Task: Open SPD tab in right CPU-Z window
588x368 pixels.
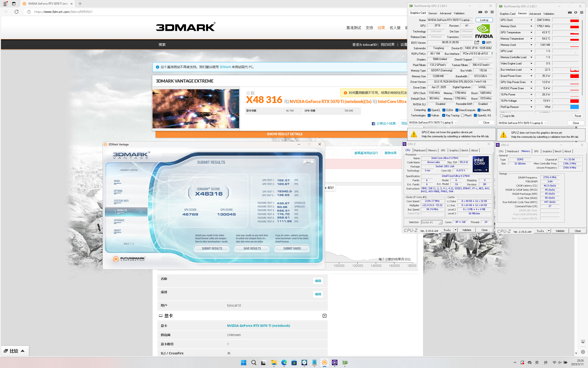Action: tap(536, 151)
